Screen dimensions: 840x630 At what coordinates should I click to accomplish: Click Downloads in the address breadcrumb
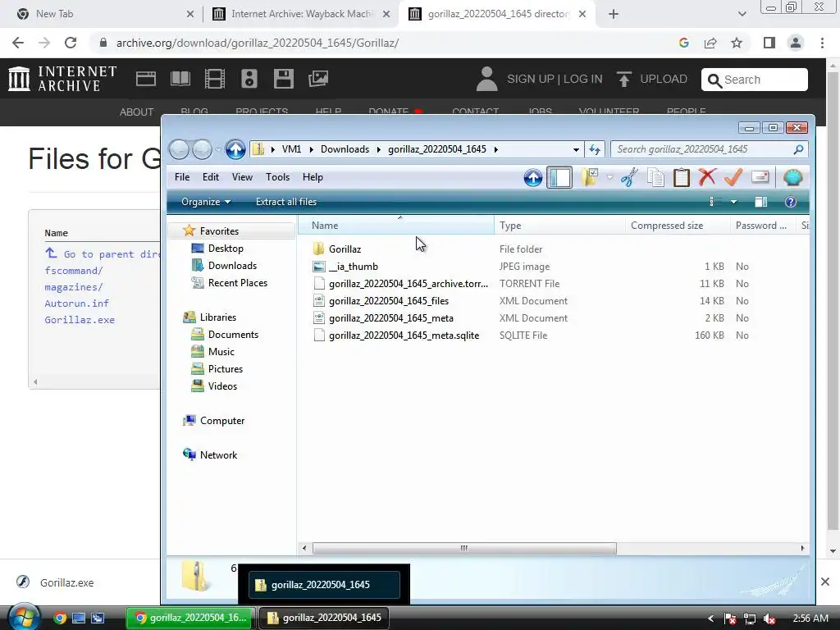[x=345, y=149]
